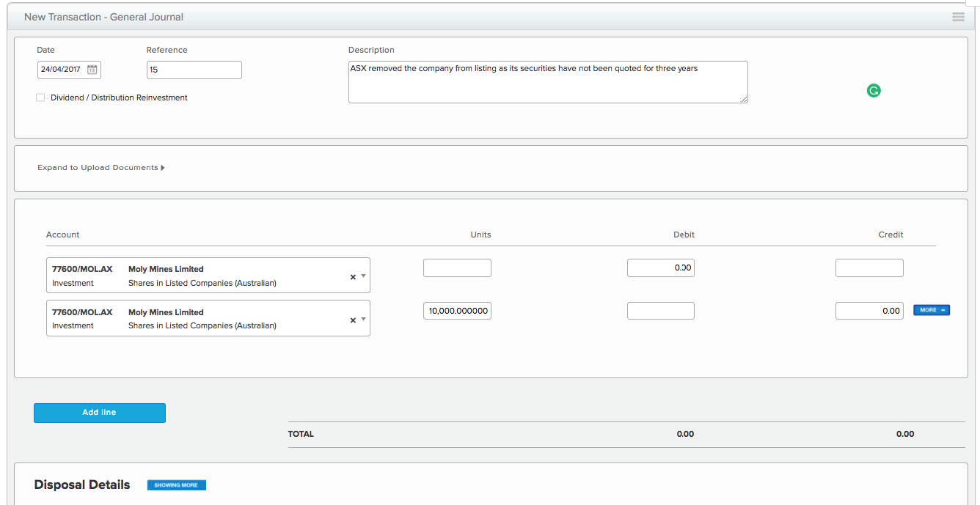The height and width of the screenshot is (505, 980).
Task: Click into the Reference field showing 15
Action: [194, 70]
